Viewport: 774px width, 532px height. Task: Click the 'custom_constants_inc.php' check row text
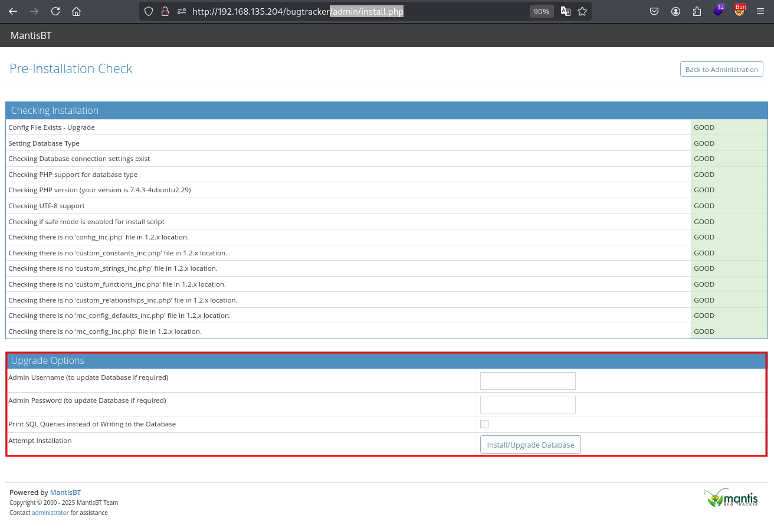click(118, 253)
